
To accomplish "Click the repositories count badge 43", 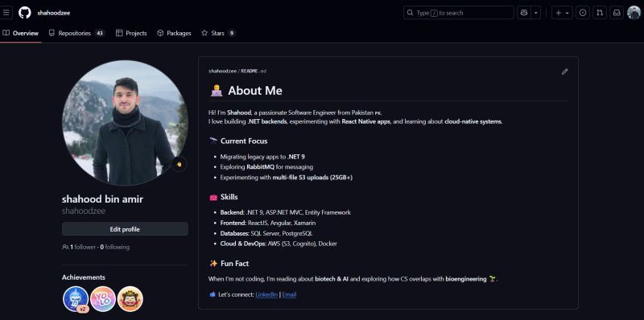I will pos(100,33).
